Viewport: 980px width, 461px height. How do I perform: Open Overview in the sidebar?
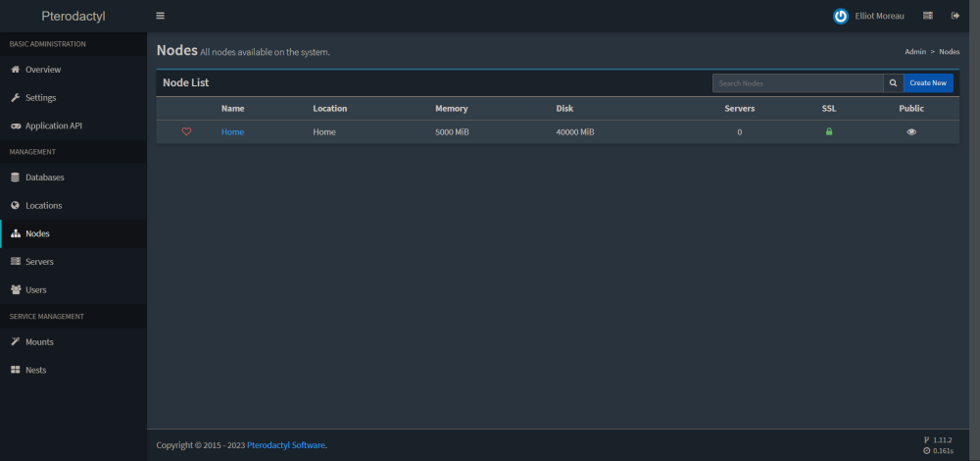73,70
